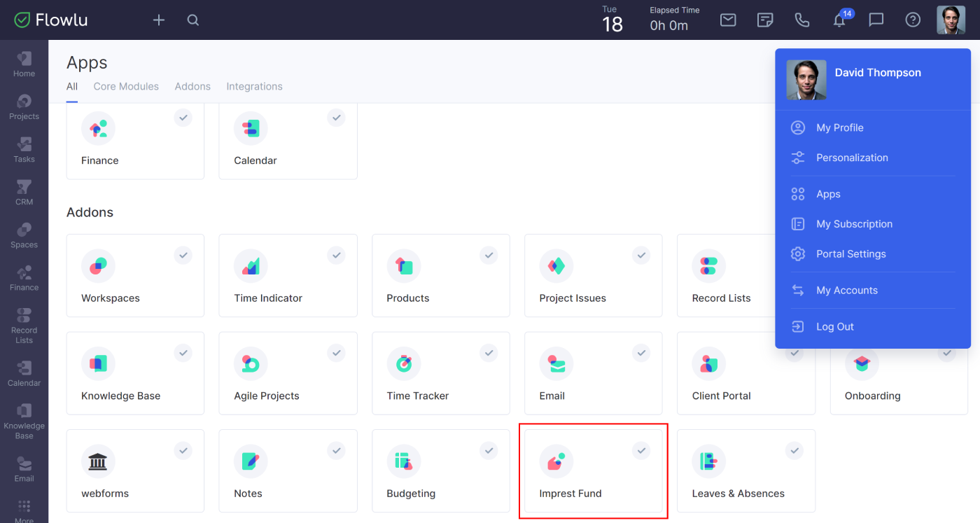980x523 pixels.
Task: Select Log Out in the user menu
Action: [x=834, y=327]
